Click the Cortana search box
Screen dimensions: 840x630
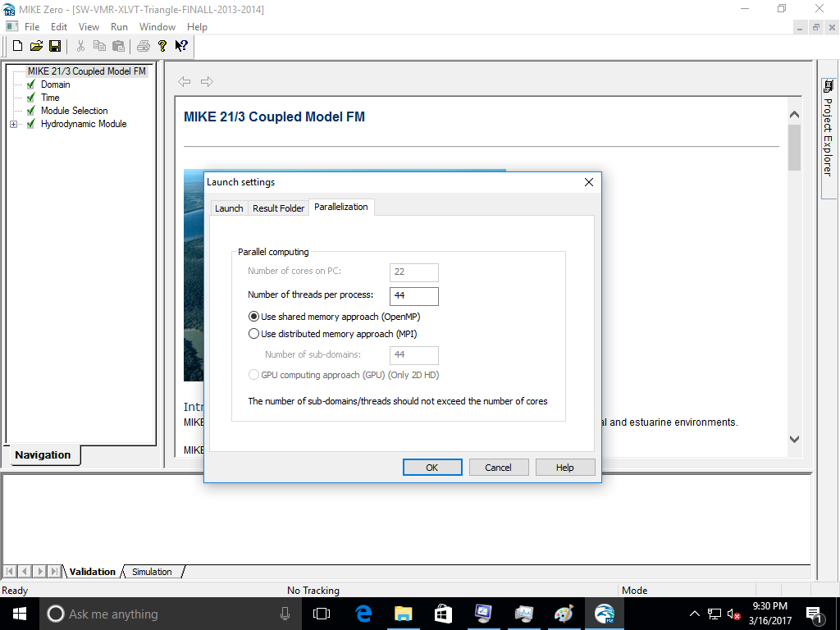(x=171, y=614)
